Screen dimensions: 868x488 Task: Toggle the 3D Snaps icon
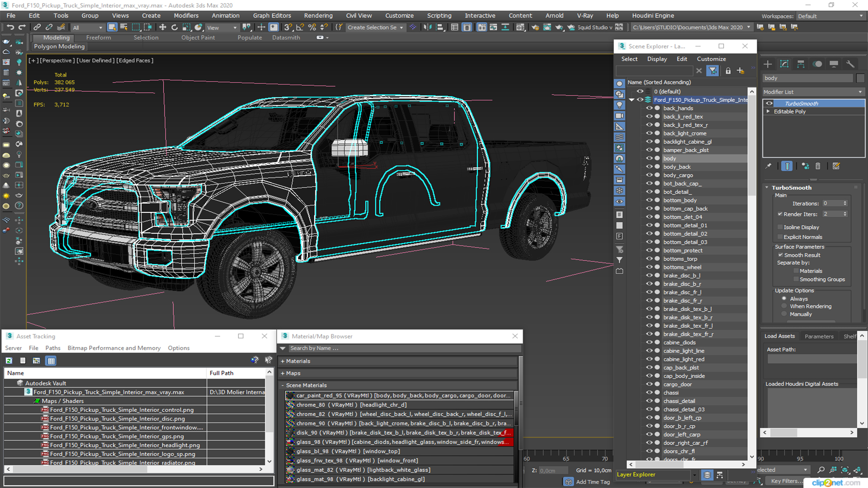pos(288,27)
